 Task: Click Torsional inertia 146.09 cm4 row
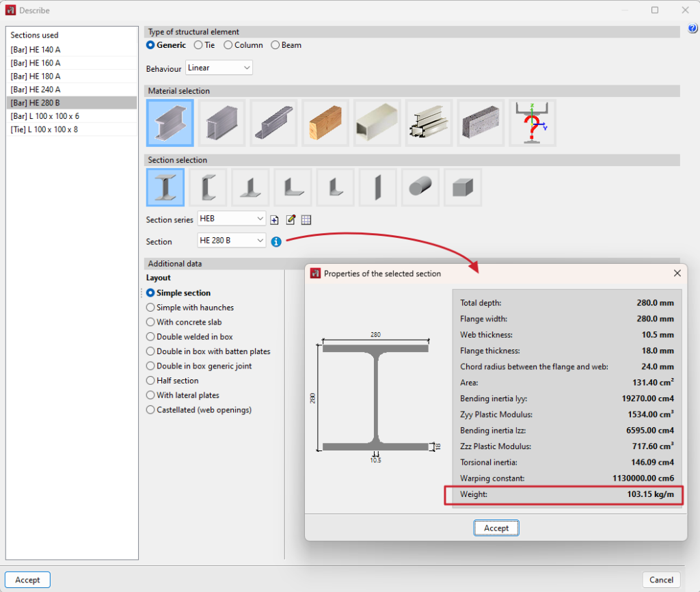pos(567,462)
